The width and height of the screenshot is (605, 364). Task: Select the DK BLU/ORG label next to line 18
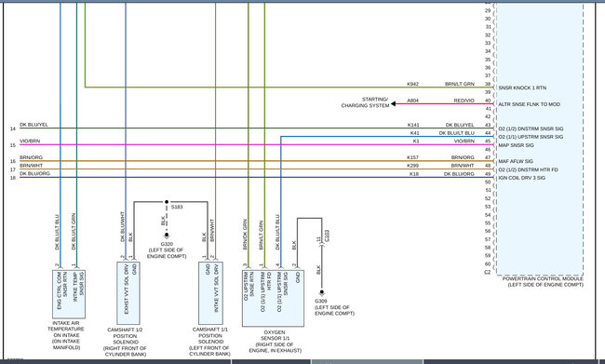[34, 174]
